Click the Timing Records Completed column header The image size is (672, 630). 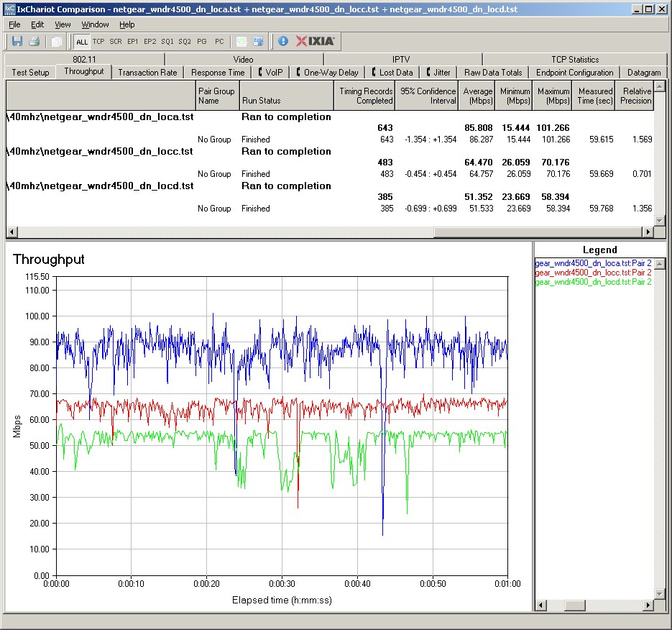364,96
